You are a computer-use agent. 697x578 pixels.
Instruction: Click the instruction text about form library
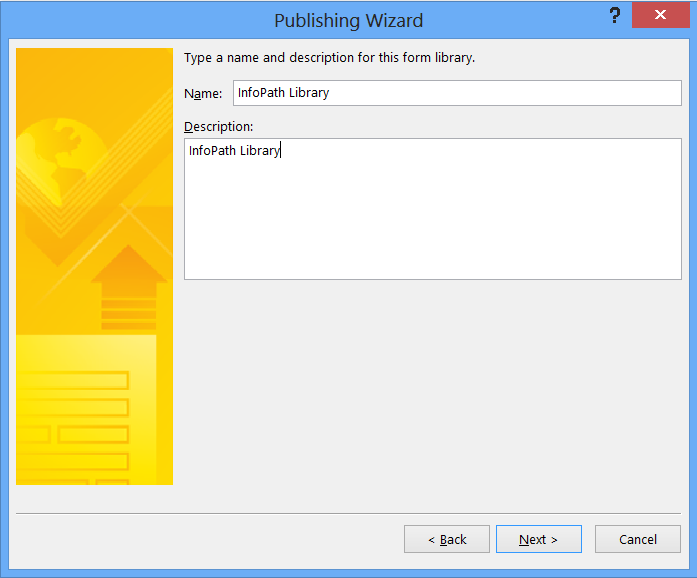[329, 58]
